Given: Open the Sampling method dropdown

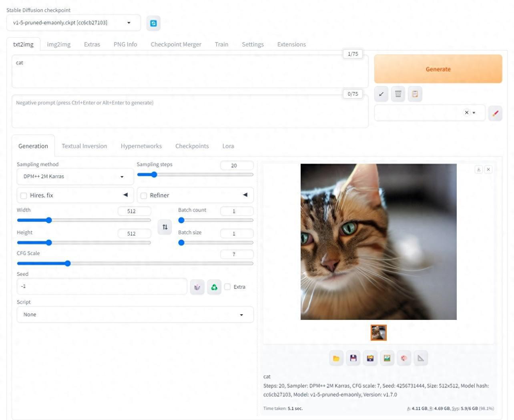Looking at the screenshot, I should click(x=75, y=177).
